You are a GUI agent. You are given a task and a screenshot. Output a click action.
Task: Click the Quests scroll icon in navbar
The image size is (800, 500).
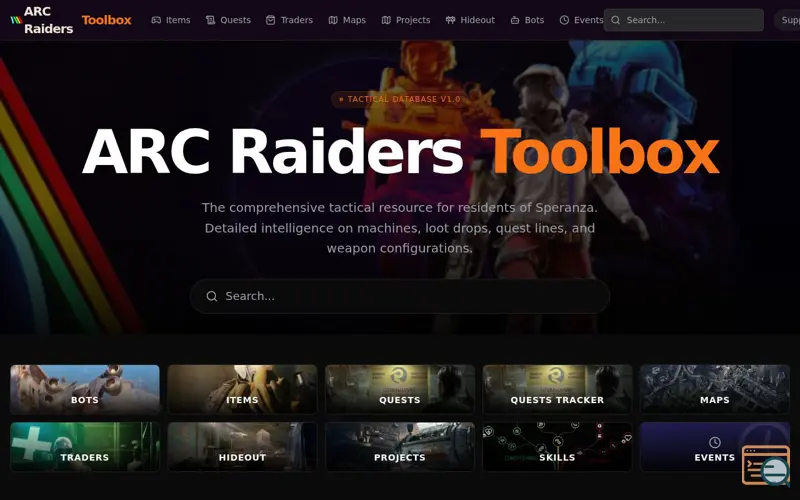(210, 20)
